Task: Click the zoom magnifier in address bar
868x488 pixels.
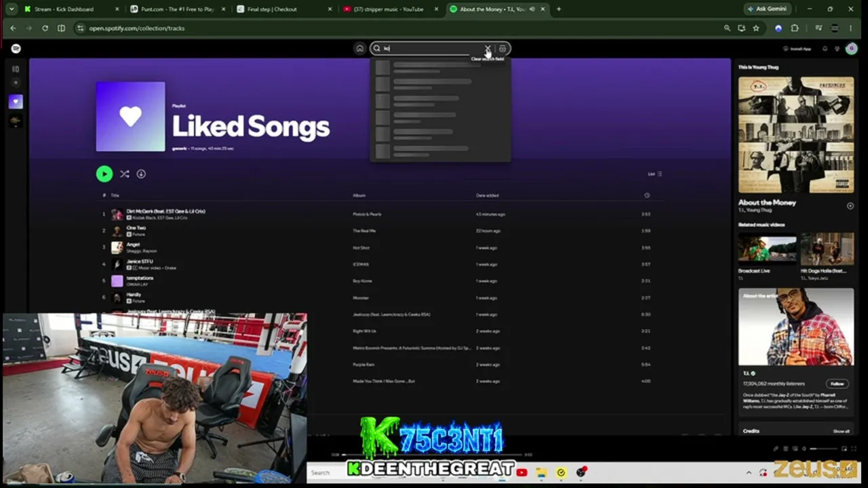Action: [x=727, y=28]
